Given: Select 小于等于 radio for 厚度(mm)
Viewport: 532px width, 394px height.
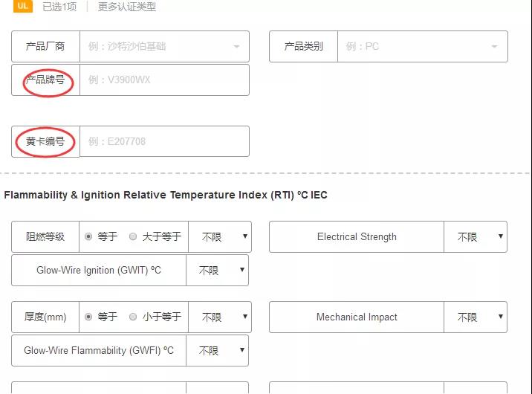Looking at the screenshot, I should click(133, 317).
